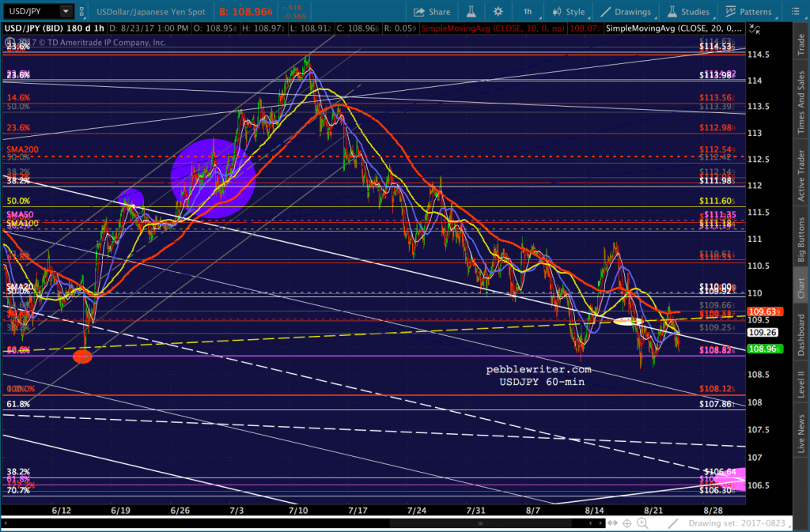Click the 14.6% red Fibonacci label
Viewport: 810px width, 532px height.
click(18, 97)
